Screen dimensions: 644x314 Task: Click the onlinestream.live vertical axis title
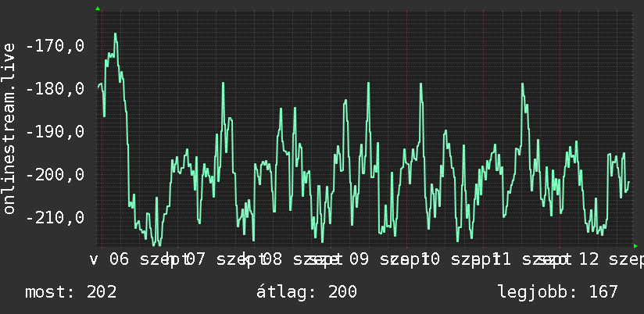9,129
